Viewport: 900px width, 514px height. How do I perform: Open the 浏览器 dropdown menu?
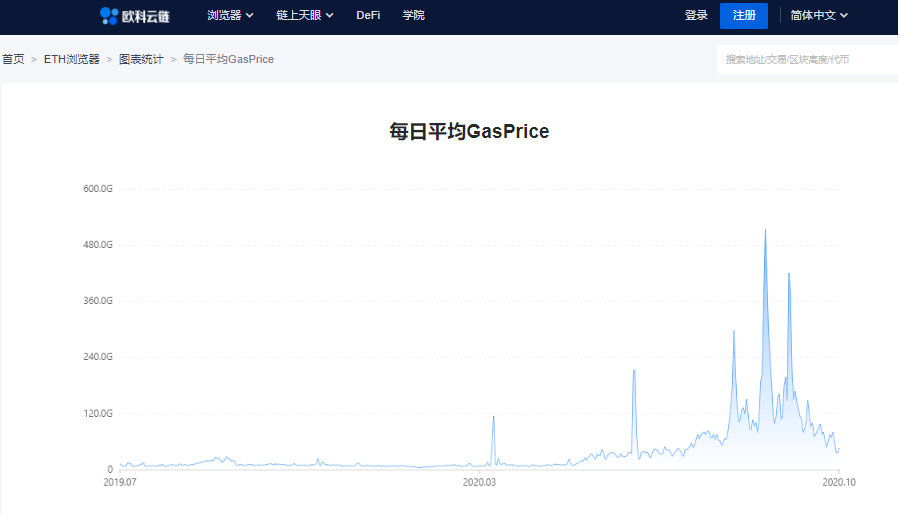point(230,16)
